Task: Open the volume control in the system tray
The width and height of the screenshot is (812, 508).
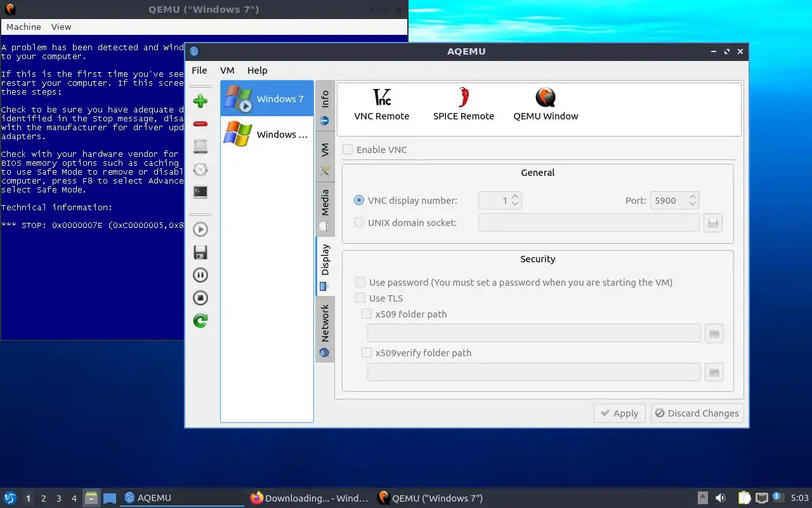Action: coord(721,498)
